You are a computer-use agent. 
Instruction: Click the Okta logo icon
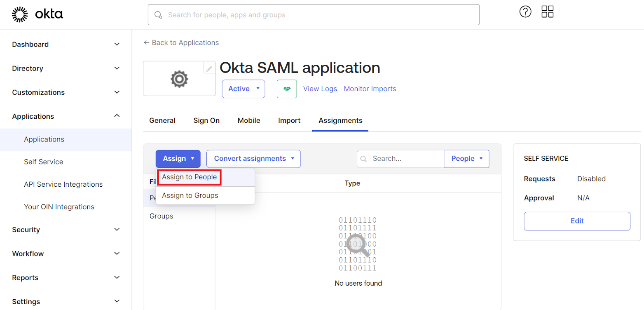pyautogui.click(x=19, y=14)
